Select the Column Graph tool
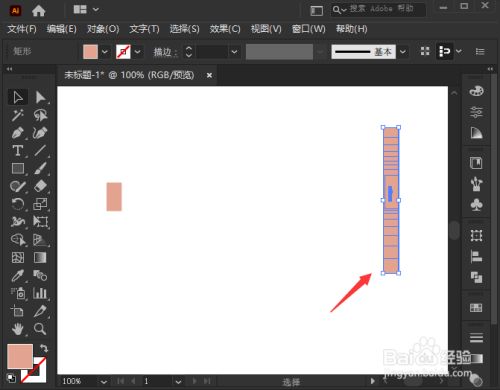The image size is (500, 390). (40, 293)
